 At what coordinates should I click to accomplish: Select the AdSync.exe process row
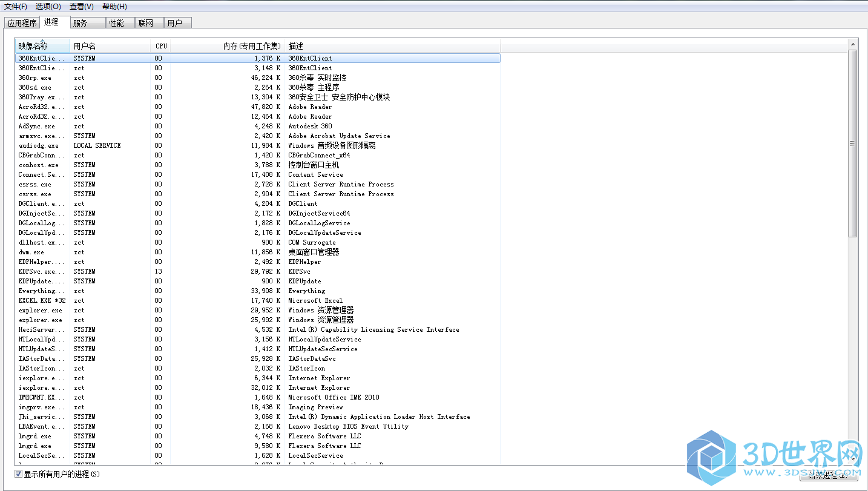pyautogui.click(x=258, y=126)
